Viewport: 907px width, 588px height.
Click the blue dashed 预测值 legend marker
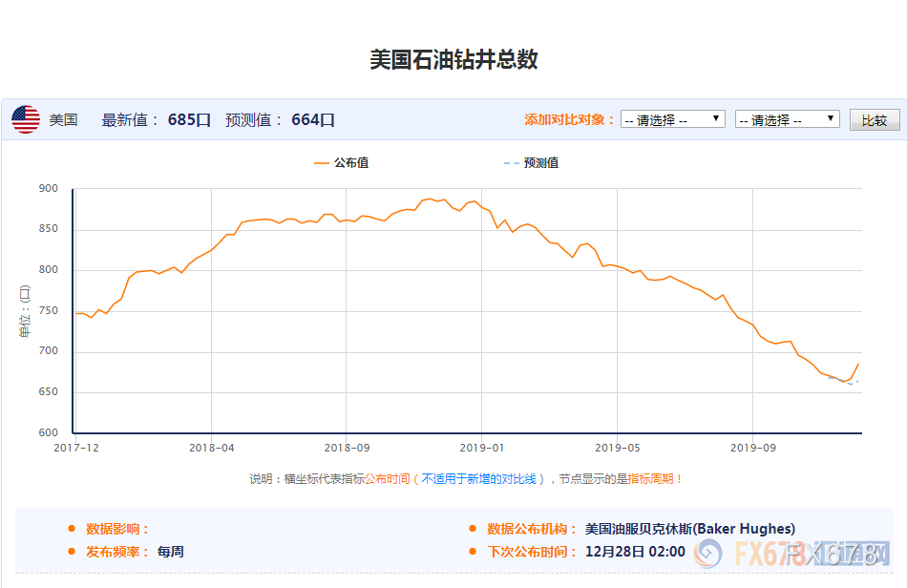click(511, 163)
